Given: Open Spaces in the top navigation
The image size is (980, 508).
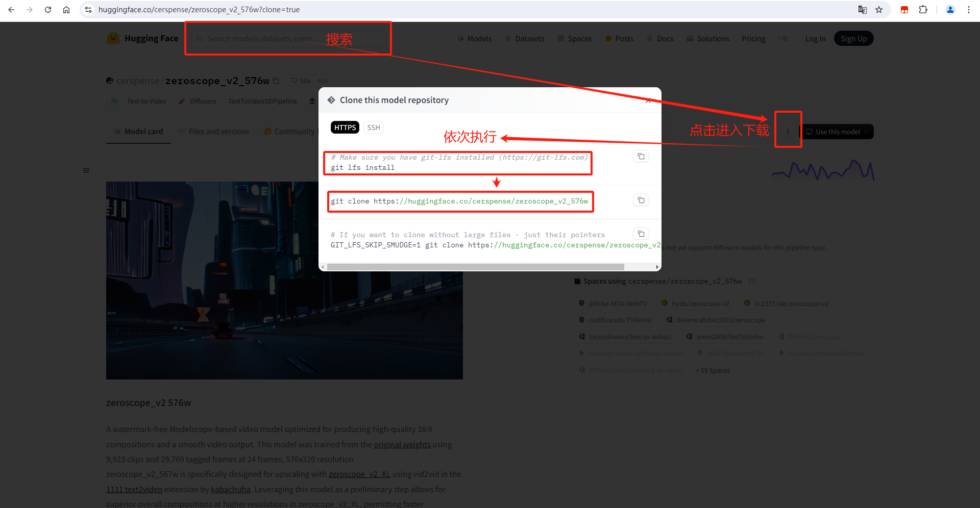Looking at the screenshot, I should click(x=575, y=39).
